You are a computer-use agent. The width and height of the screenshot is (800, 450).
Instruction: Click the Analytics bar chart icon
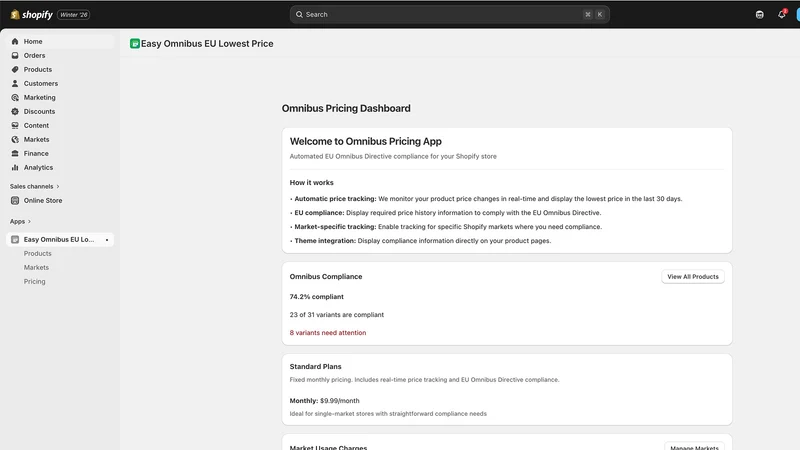[x=15, y=167]
